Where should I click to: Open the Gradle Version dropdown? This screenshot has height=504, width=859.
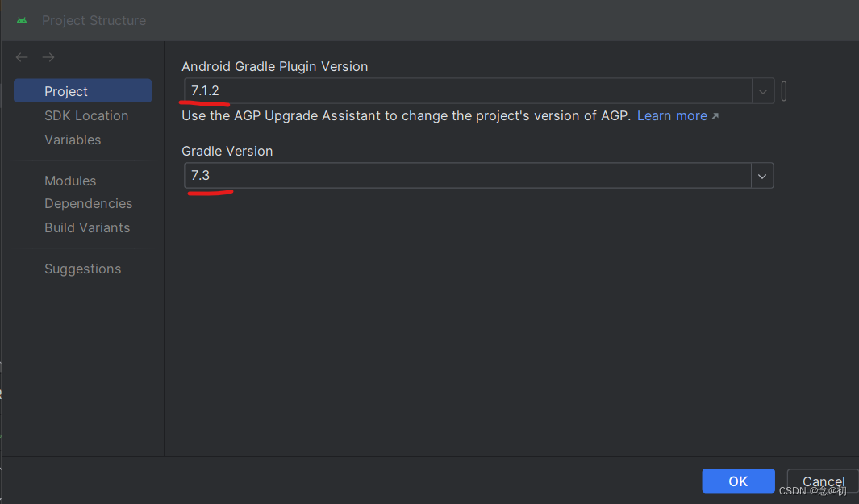761,175
